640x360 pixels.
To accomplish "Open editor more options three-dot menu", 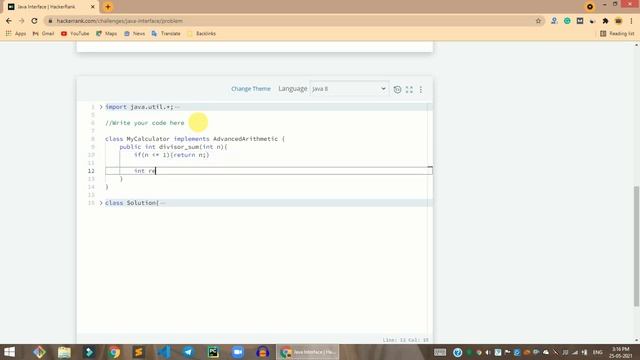I will (421, 89).
